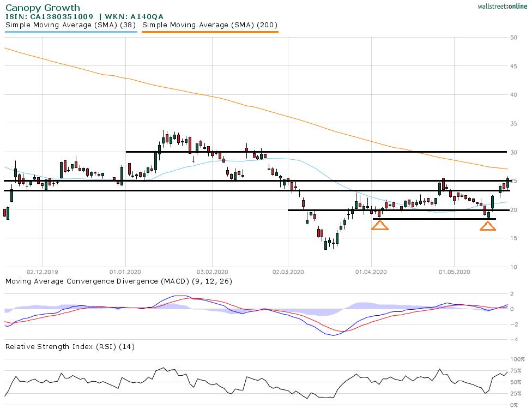Viewport: 532px width, 409px height.
Task: Click the RSI axis value 75%
Action: click(x=516, y=371)
